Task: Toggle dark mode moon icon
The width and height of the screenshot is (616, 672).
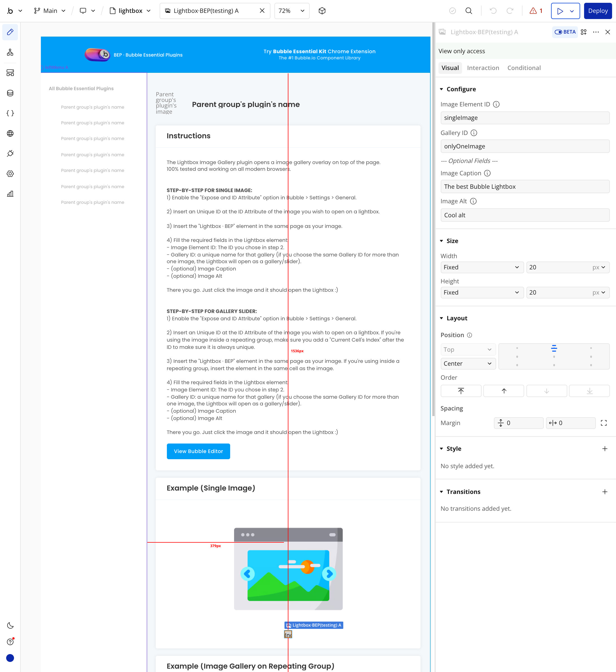Action: click(10, 625)
